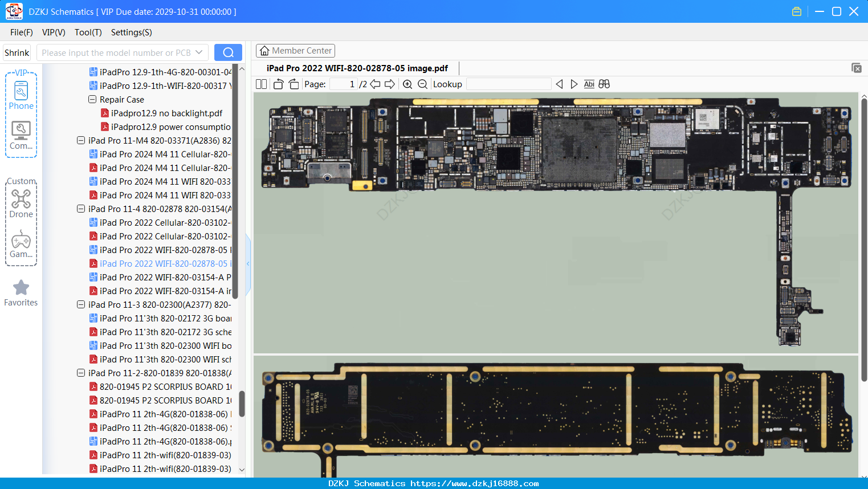Zoom in on the PDF
Viewport: 868px width, 489px height.
(407, 84)
